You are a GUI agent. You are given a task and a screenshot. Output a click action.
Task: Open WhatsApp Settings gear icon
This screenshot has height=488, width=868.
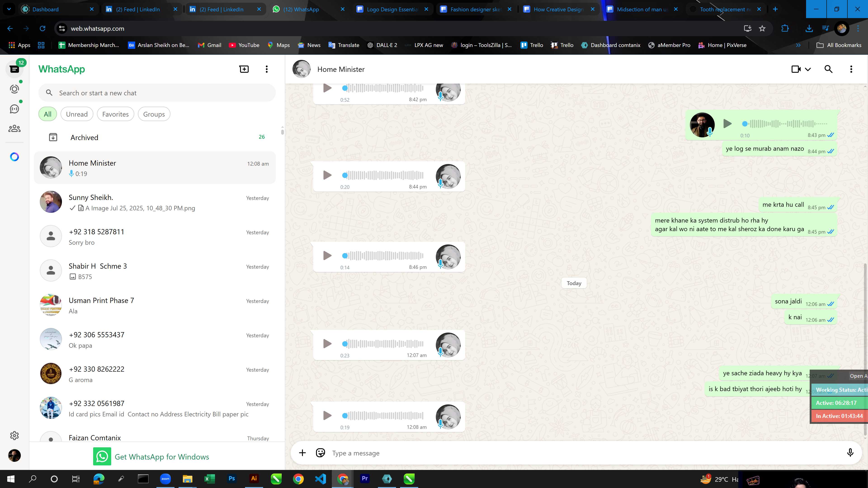14,435
